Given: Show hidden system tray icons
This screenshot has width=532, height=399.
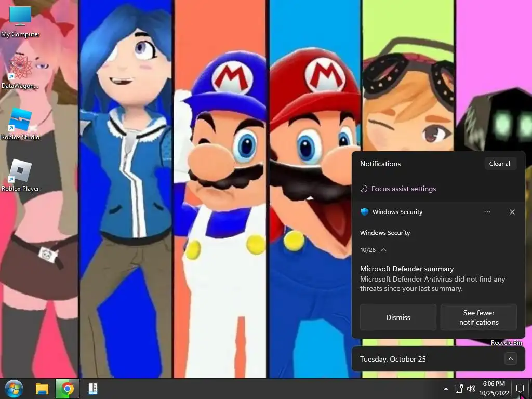Looking at the screenshot, I should (446, 389).
